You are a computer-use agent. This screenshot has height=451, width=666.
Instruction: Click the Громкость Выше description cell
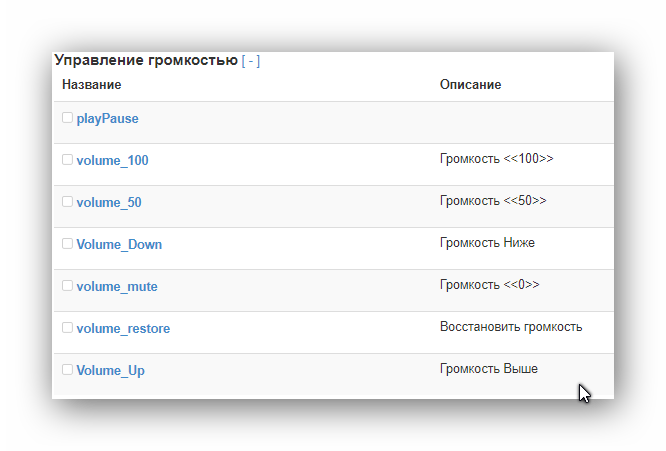[x=488, y=369]
